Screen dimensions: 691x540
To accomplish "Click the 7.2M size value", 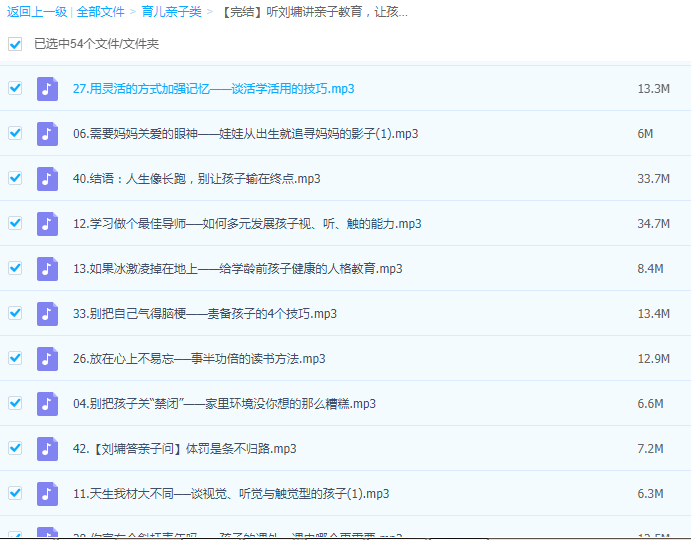I will [x=650, y=449].
